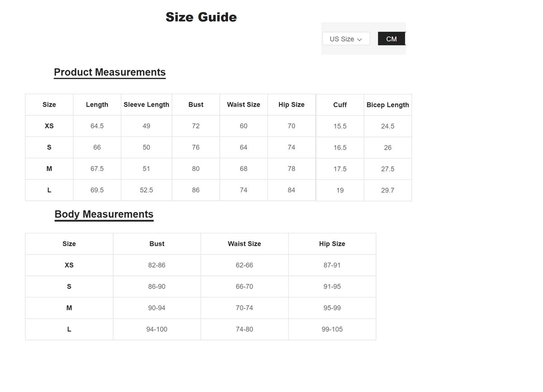Click the chevron arrow beside US Size
The width and height of the screenshot is (543, 392).
point(360,40)
